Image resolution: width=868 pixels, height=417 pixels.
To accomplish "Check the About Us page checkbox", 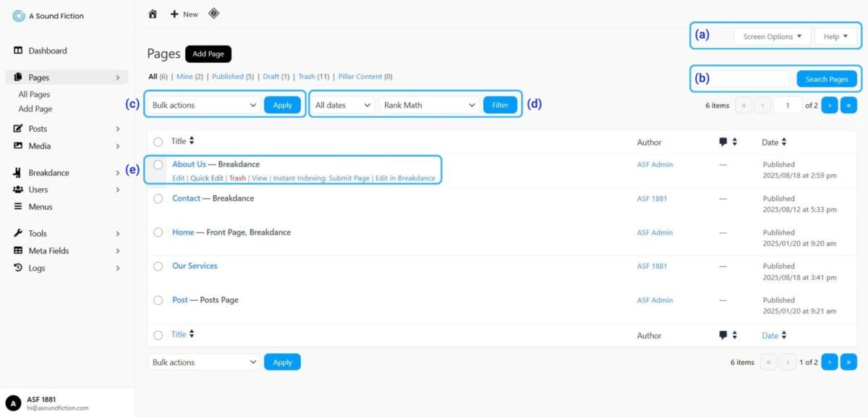I will pos(158,164).
